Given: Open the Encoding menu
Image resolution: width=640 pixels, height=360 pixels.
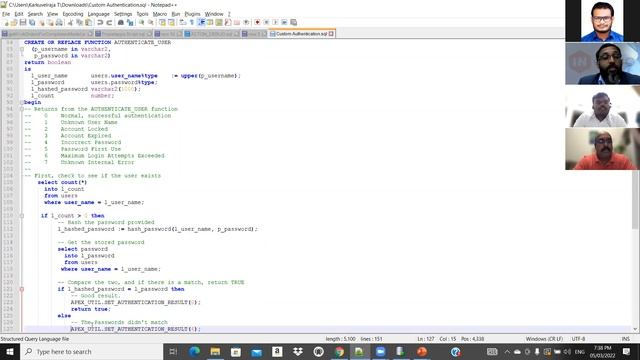Looking at the screenshot, I should point(73,14).
